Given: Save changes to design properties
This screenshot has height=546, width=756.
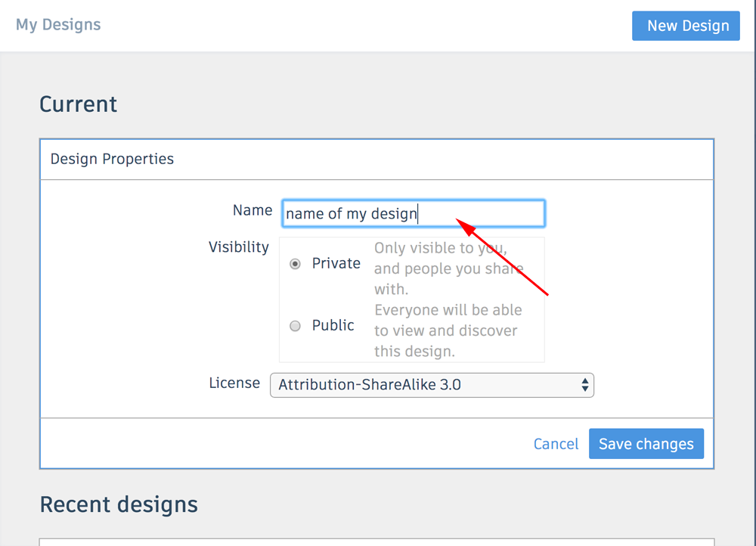Looking at the screenshot, I should click(646, 444).
